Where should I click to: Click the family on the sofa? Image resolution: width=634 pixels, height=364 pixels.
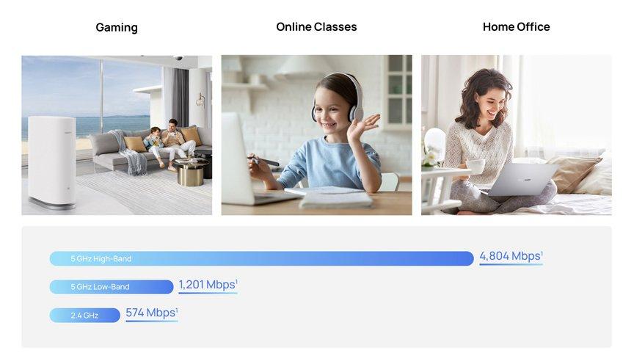(170, 142)
